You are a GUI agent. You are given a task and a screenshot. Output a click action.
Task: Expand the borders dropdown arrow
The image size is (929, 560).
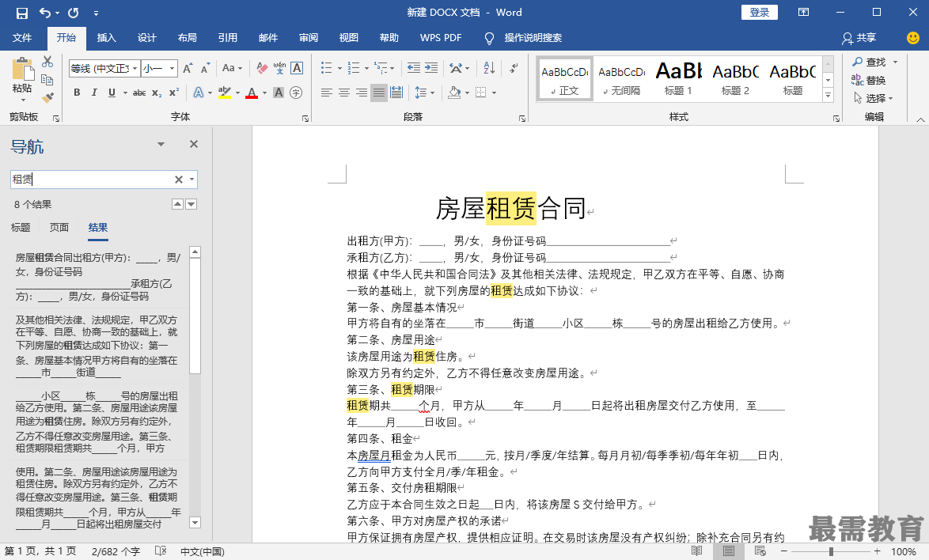(494, 93)
